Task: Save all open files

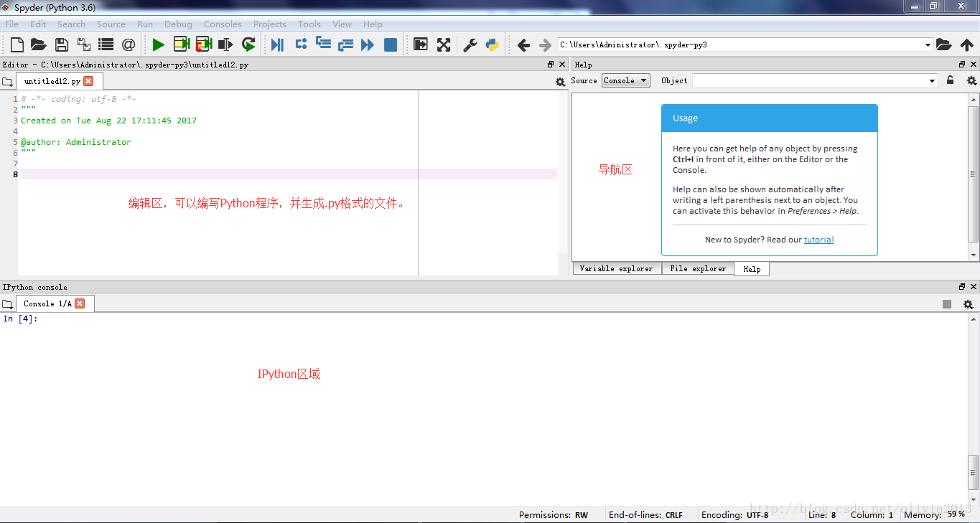Action: [x=84, y=44]
